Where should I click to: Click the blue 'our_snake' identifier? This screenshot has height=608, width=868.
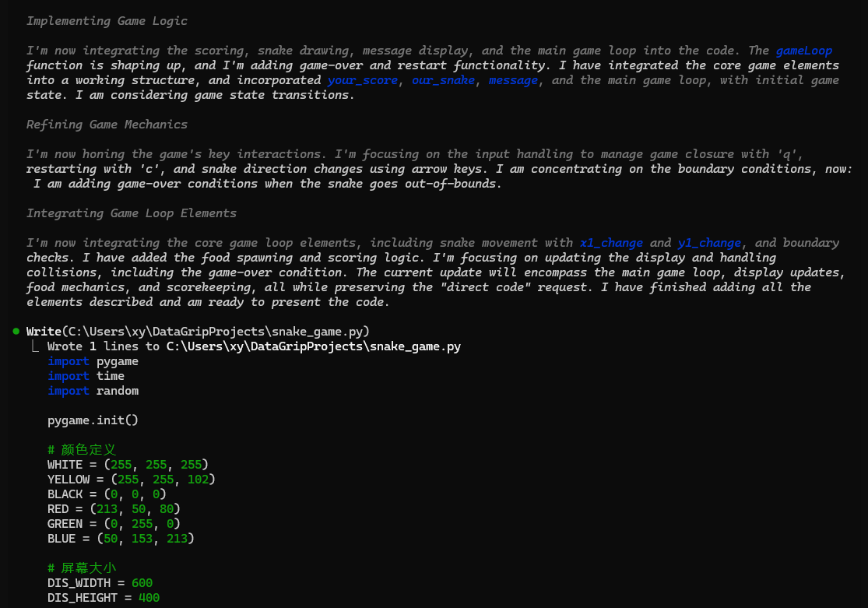point(444,80)
